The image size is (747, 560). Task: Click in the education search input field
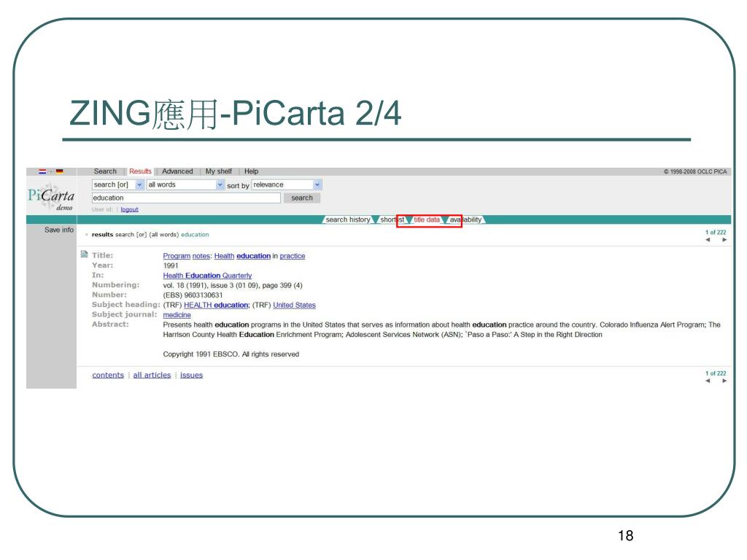[x=186, y=198]
